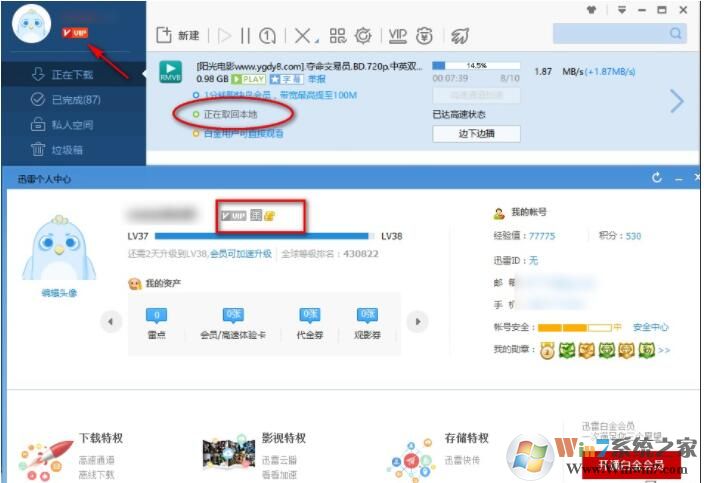704x483 pixels.
Task: Click the 字幕 subtitle badge
Action: (x=286, y=79)
